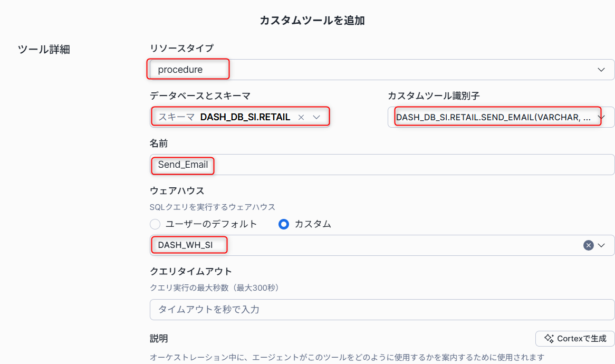Click the sparkle icon on Cortex button

pos(549,339)
